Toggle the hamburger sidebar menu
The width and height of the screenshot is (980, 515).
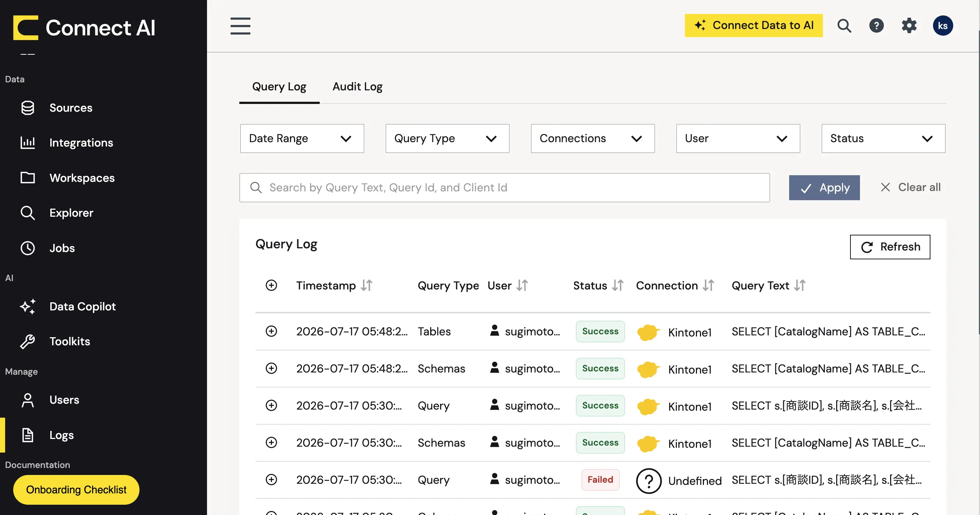(x=240, y=26)
